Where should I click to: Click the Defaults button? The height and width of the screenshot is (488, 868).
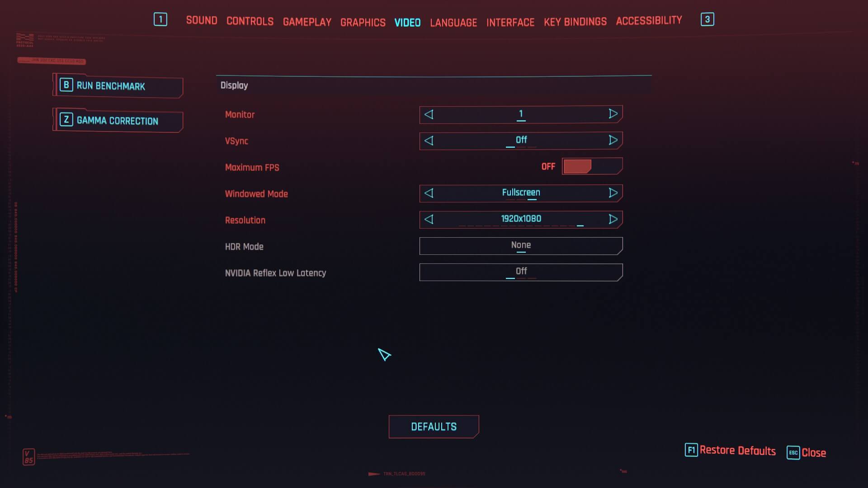pos(434,426)
